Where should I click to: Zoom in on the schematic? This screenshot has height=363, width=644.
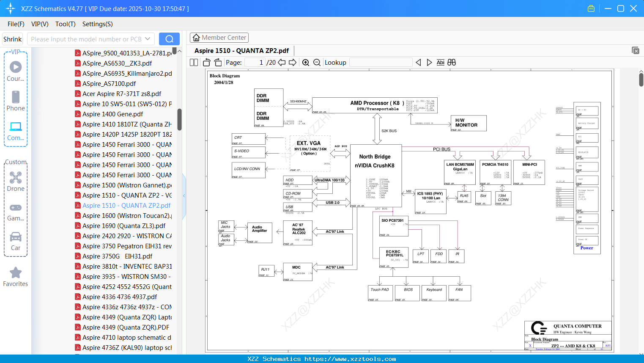306,62
